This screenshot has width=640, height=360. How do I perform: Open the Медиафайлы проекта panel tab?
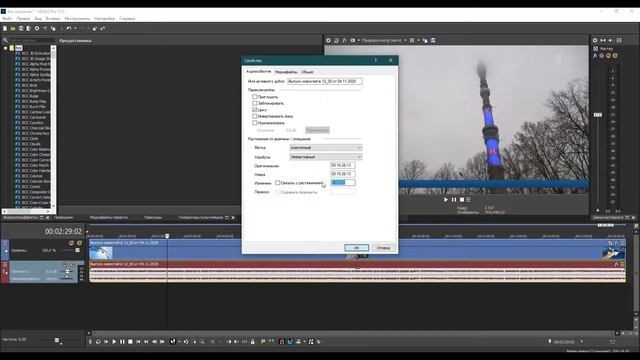pyautogui.click(x=109, y=218)
